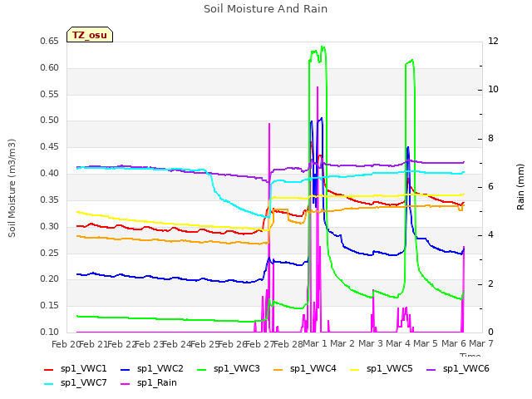Click the purple sp1_VWC6 legend swatch
This screenshot has width=532, height=399.
pos(431,370)
